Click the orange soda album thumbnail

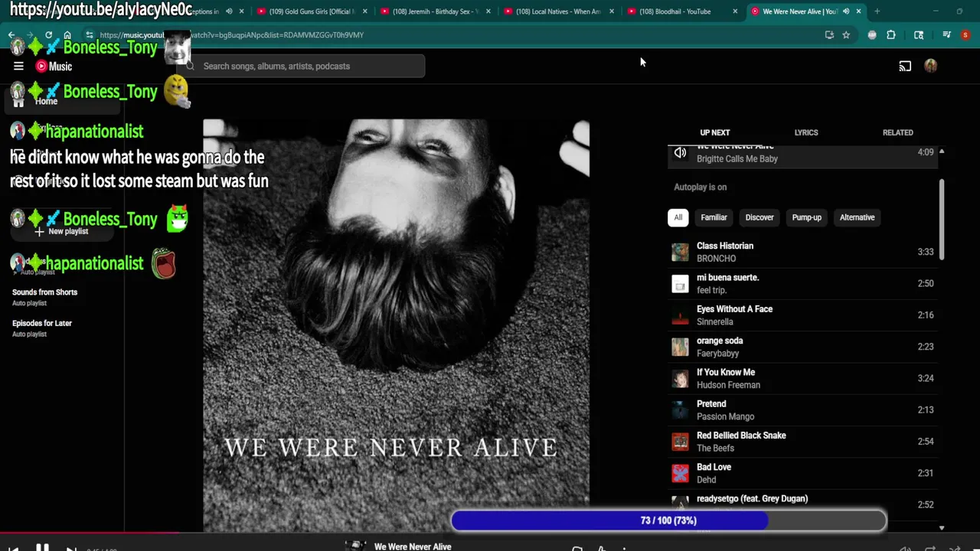pyautogui.click(x=680, y=347)
